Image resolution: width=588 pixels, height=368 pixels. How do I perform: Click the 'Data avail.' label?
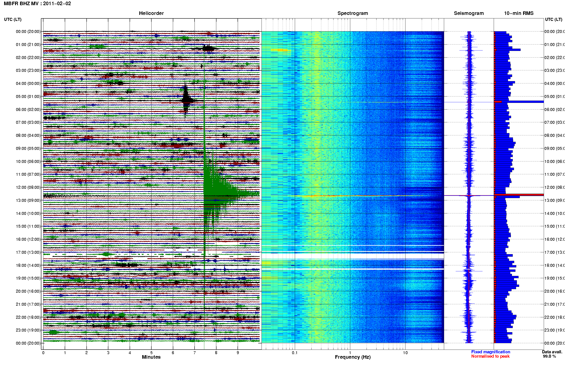pos(552,352)
